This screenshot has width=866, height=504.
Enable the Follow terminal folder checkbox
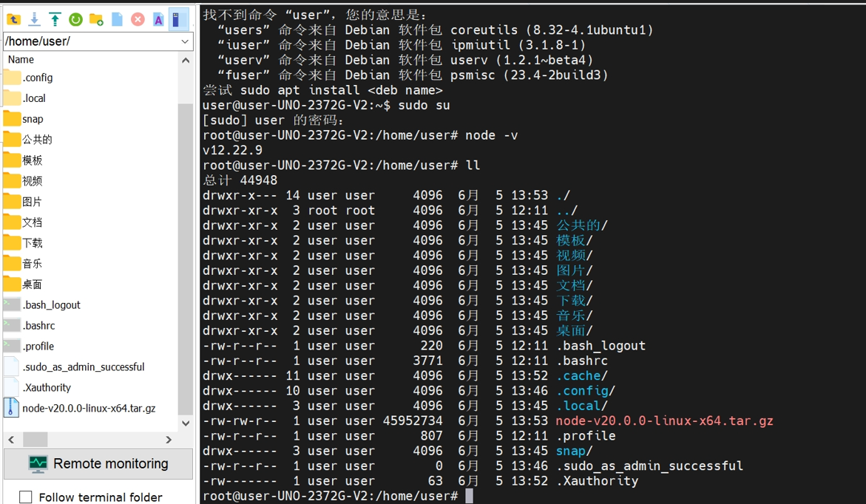(x=26, y=497)
